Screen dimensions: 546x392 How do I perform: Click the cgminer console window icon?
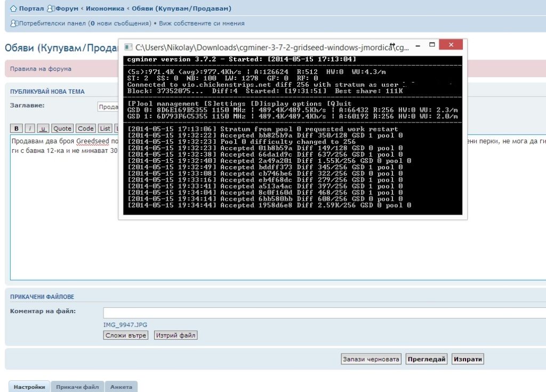point(129,47)
